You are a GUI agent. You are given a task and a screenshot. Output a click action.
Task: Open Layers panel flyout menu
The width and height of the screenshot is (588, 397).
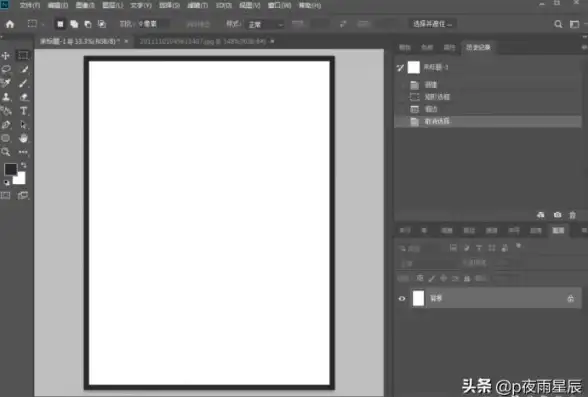click(x=584, y=230)
